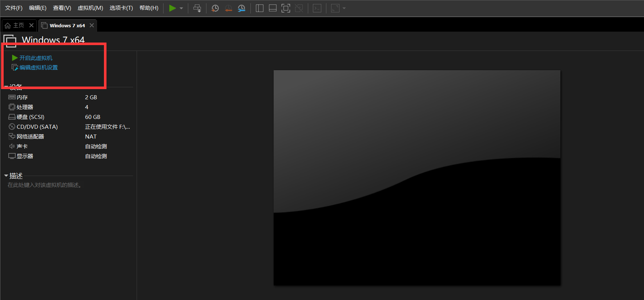Close the Windows 7 x64 tab
The image size is (644, 300).
(x=92, y=25)
